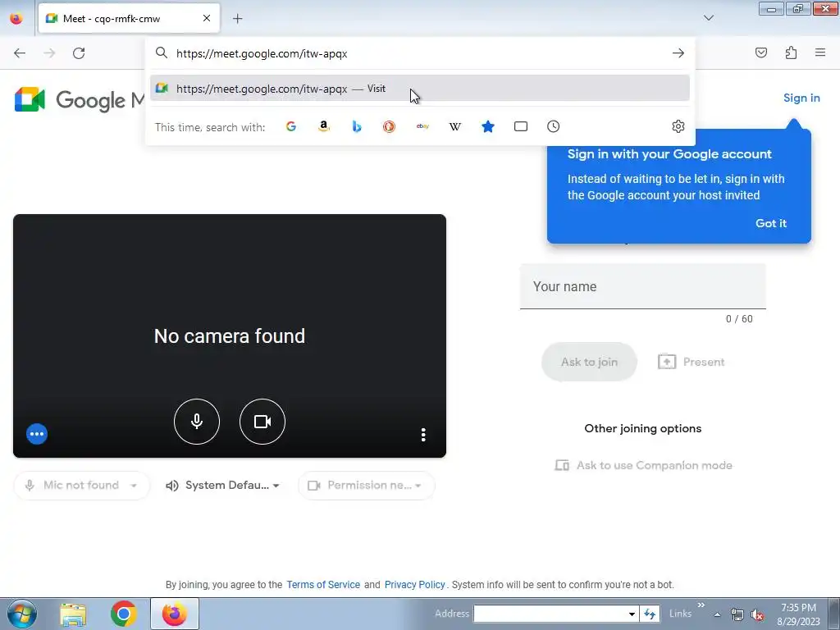Search this time with Amazon
Screen dimensions: 840x630
click(323, 126)
